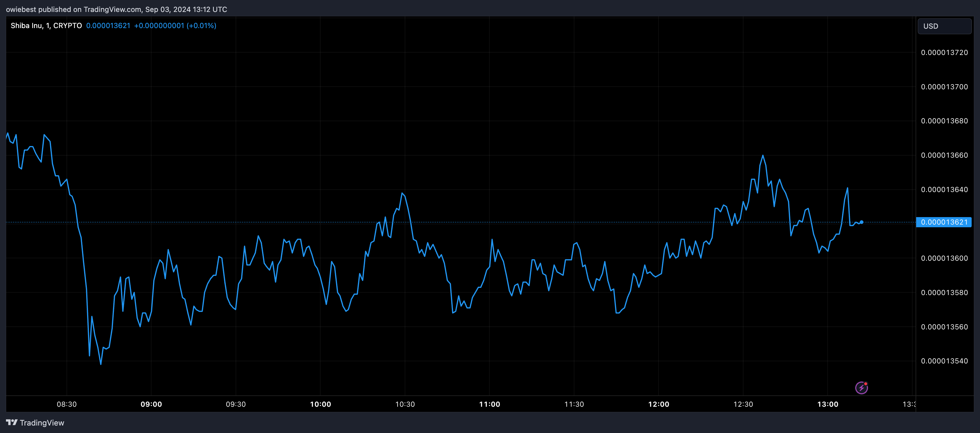Click the blue last-price dot on chart line
Image resolution: width=980 pixels, height=433 pixels.
861,222
